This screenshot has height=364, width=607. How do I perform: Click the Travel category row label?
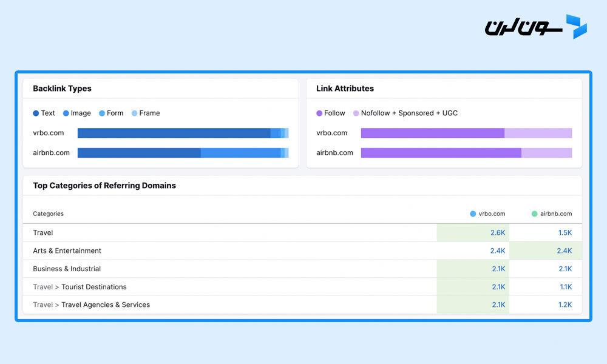[42, 233]
